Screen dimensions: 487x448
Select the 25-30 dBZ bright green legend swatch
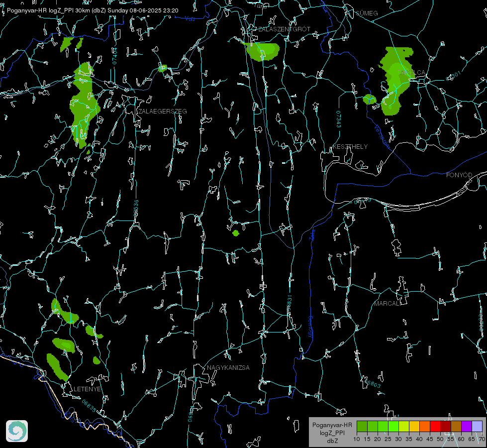393,426
